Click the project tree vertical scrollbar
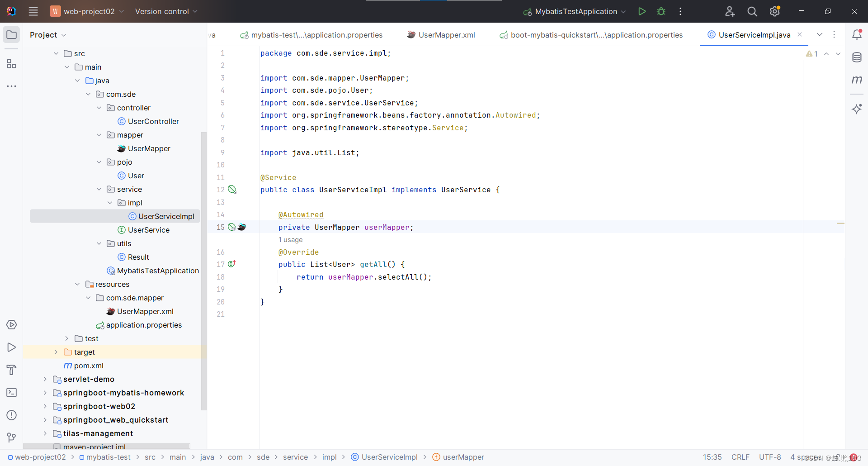Viewport: 868px width, 466px height. [203, 271]
